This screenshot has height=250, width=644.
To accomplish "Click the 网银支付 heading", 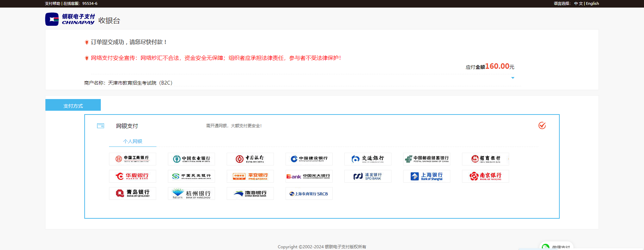I will [x=127, y=126].
